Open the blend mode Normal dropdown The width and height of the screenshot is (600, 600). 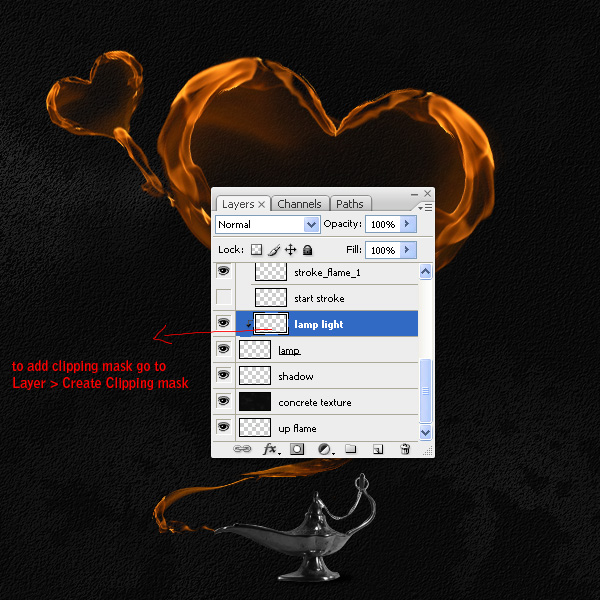click(267, 224)
